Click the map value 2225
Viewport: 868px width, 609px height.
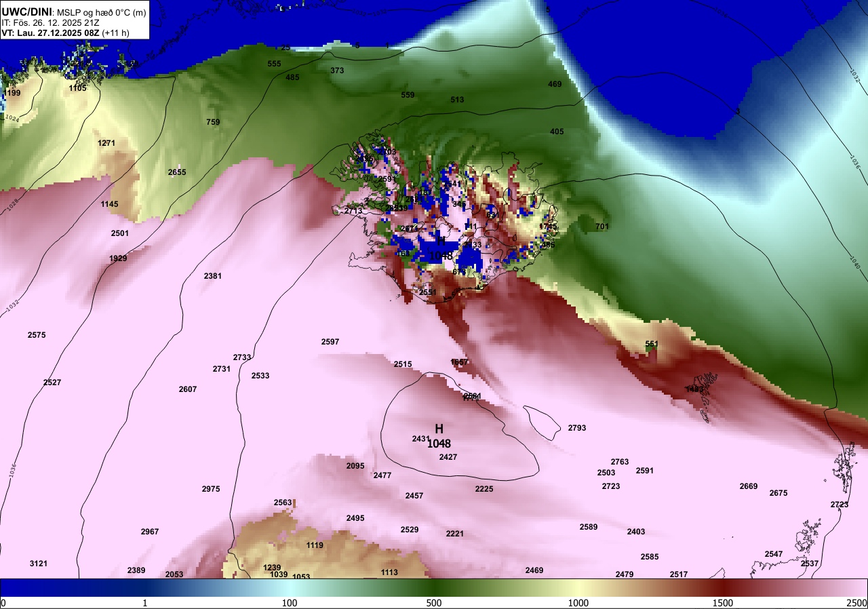[x=484, y=489]
